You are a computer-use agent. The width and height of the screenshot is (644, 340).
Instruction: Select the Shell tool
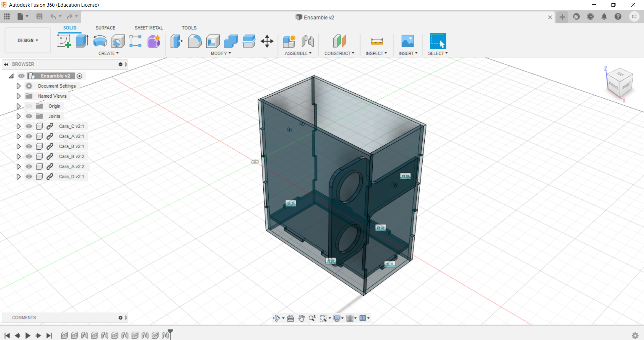pyautogui.click(x=213, y=41)
